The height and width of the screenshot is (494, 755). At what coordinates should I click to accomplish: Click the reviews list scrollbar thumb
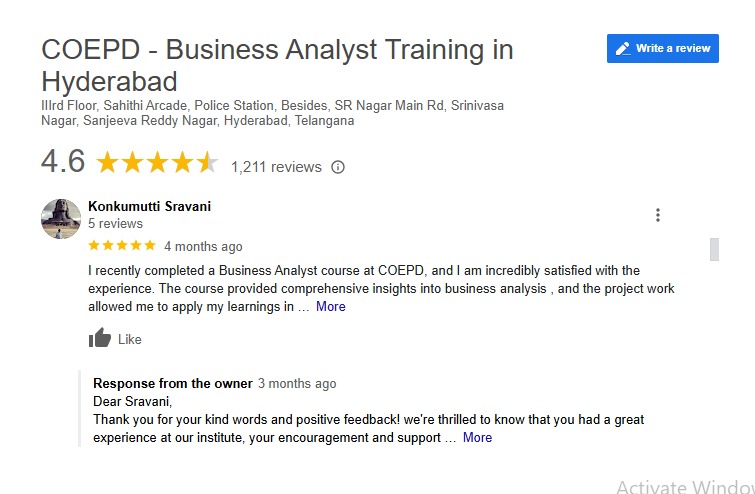tap(714, 249)
